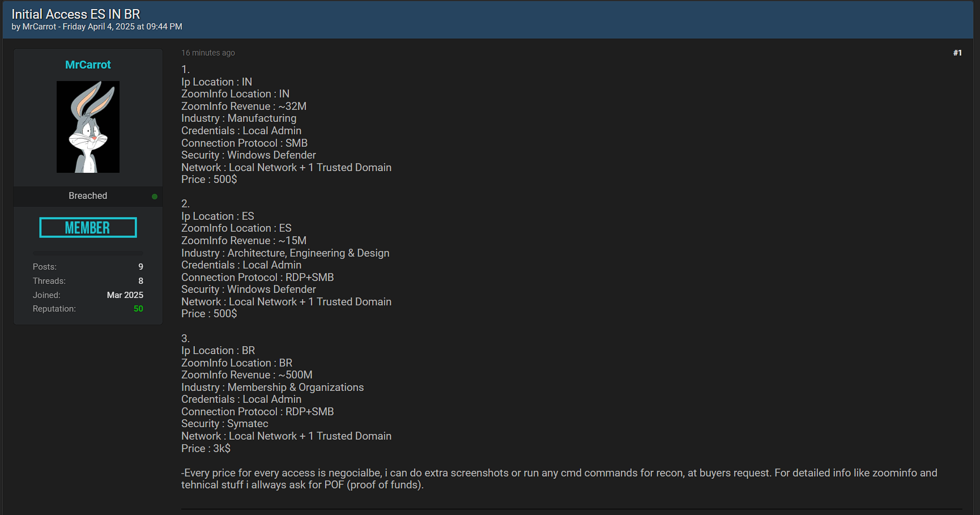Open MrCarrot's username profile link
This screenshot has width=980, height=515.
point(88,65)
